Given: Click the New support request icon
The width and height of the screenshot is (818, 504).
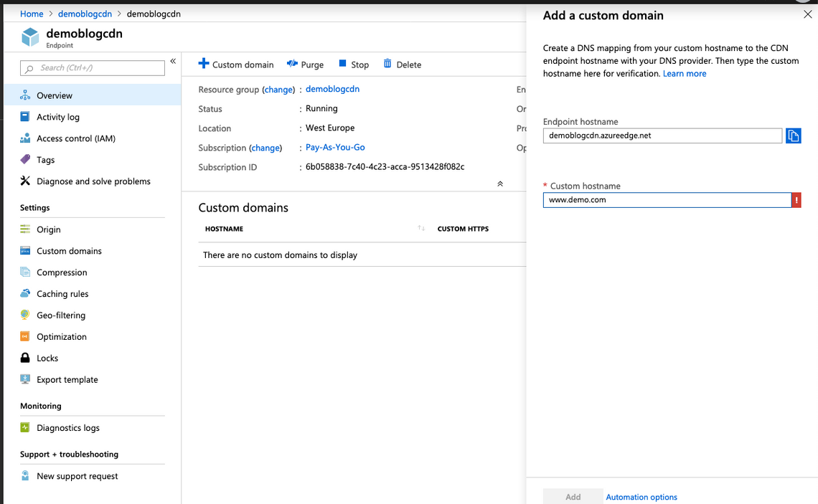Looking at the screenshot, I should (25, 476).
